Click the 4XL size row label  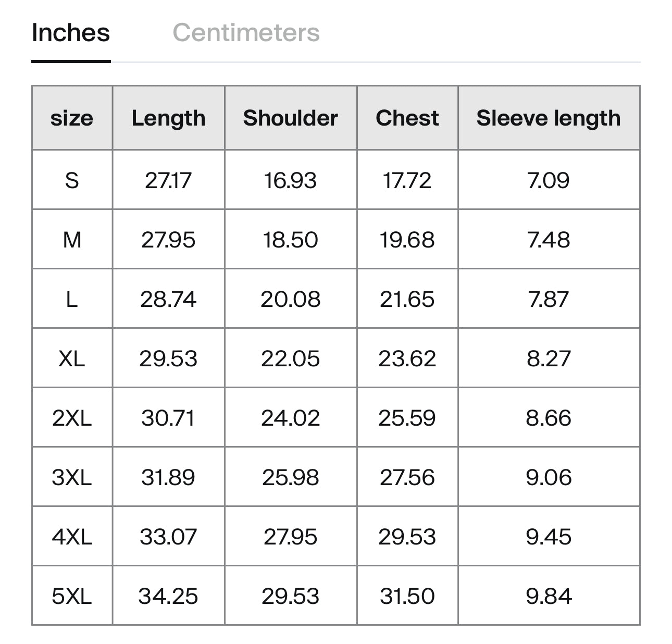(x=72, y=537)
